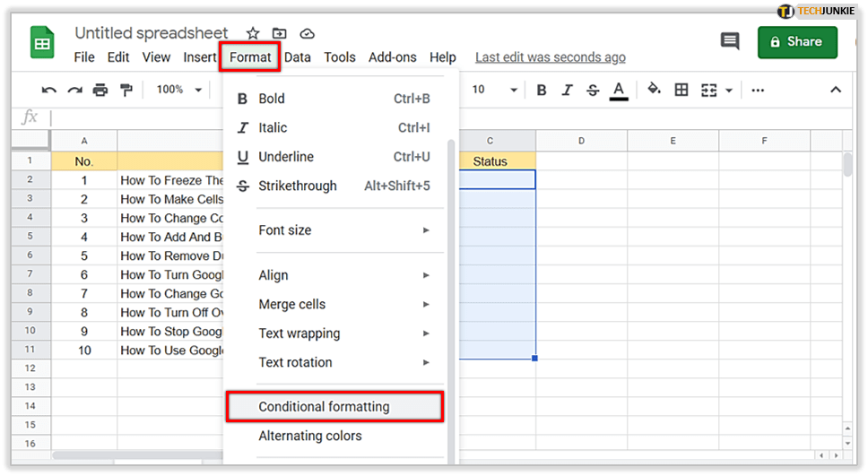This screenshot has width=868, height=476.
Task: Open the Data menu
Action: point(298,57)
